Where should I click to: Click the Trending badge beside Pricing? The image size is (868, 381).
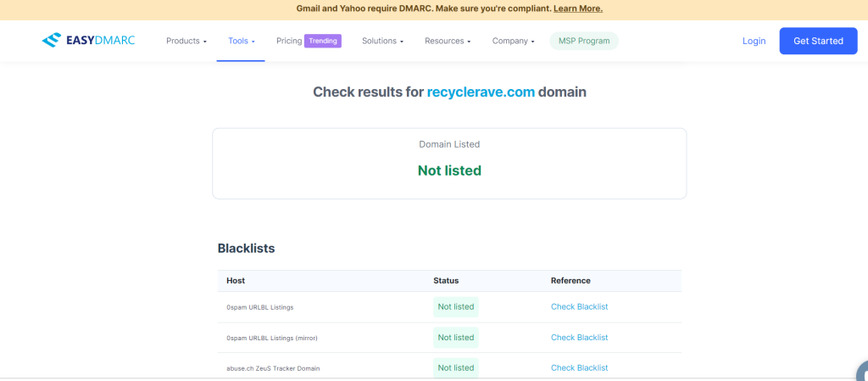pos(322,41)
